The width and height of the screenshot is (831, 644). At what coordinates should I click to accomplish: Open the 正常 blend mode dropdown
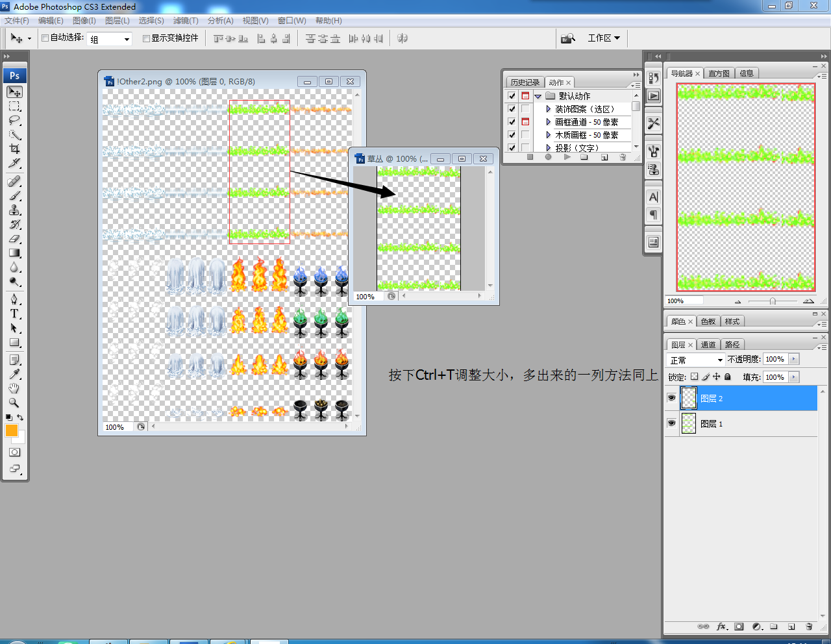696,360
